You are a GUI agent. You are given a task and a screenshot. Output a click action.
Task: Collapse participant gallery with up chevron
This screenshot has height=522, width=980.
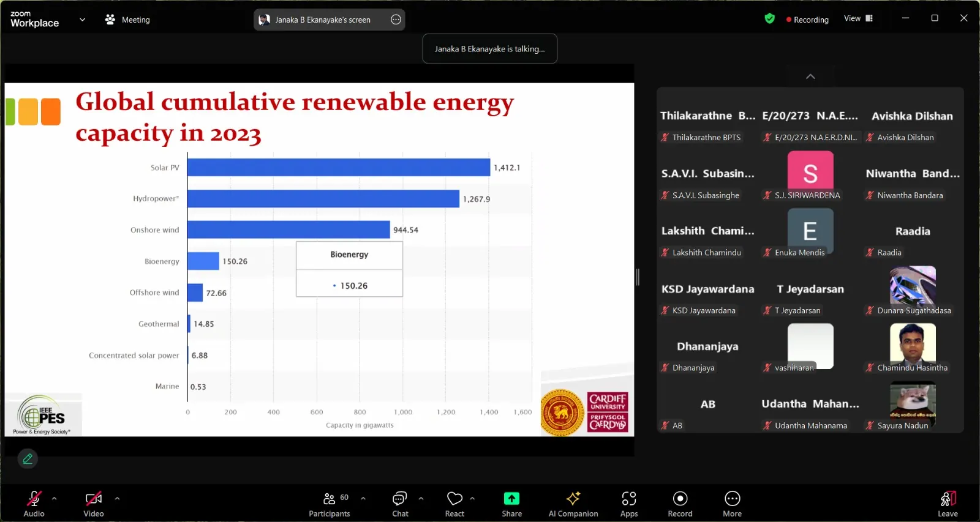(x=810, y=76)
